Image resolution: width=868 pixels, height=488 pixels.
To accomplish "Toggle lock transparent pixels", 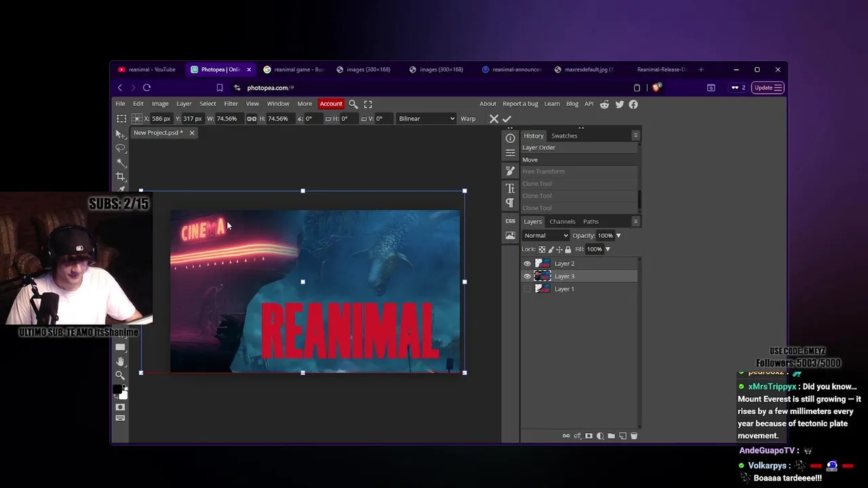I will point(542,249).
